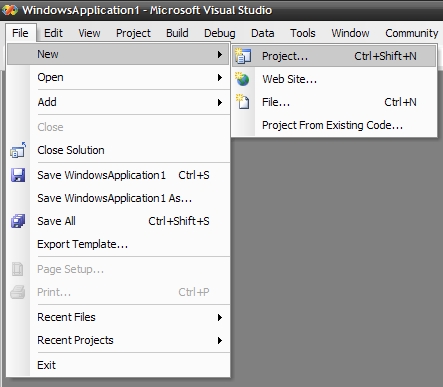Open the Tools menu
443x387 pixels.
(303, 33)
